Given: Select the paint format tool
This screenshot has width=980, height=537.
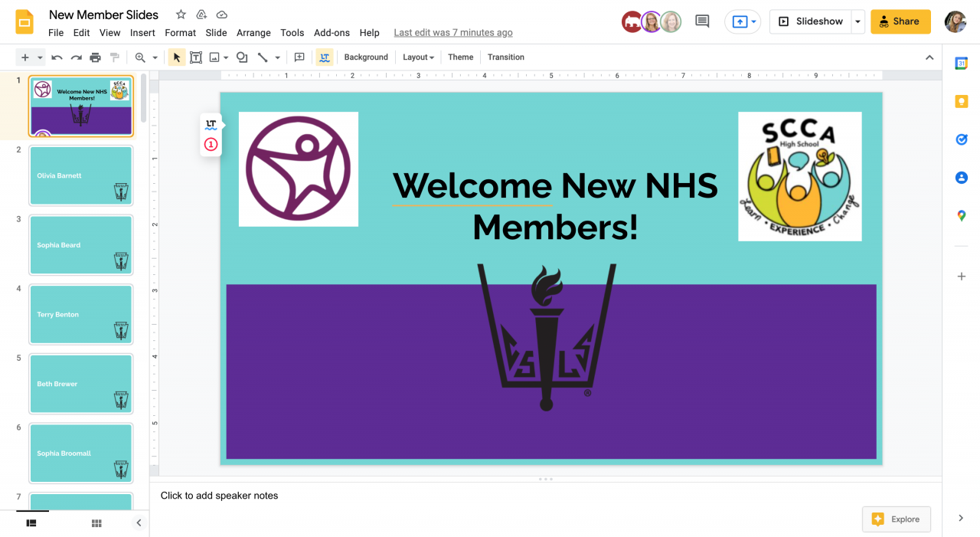Looking at the screenshot, I should point(115,57).
